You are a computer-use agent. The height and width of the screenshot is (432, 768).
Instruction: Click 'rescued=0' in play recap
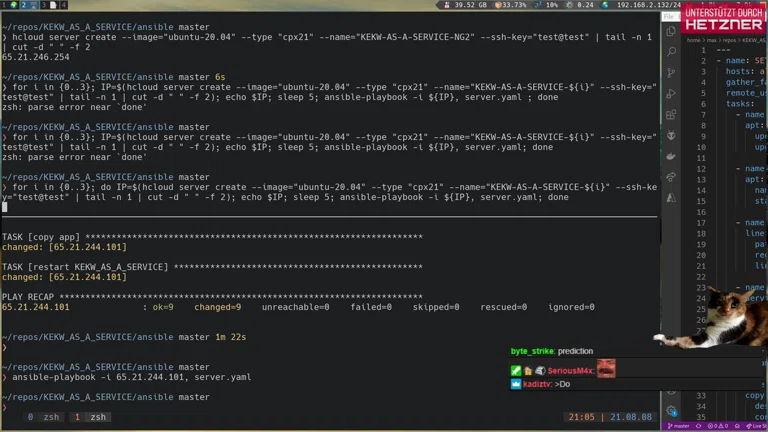(504, 307)
